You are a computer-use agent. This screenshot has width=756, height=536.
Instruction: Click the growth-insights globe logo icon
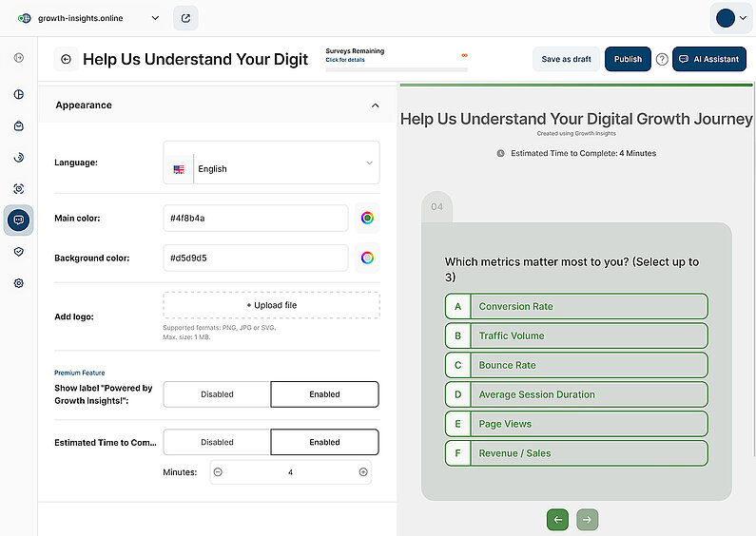[24, 18]
